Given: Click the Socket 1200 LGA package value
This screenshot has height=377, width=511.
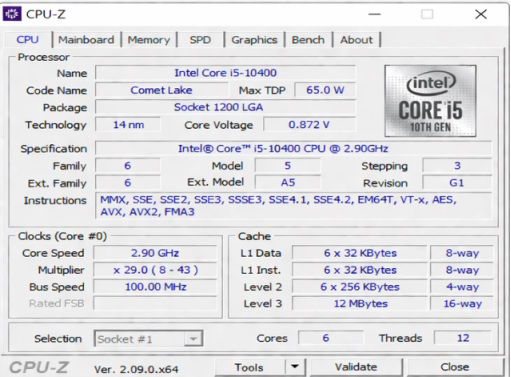Looking at the screenshot, I should [x=225, y=107].
